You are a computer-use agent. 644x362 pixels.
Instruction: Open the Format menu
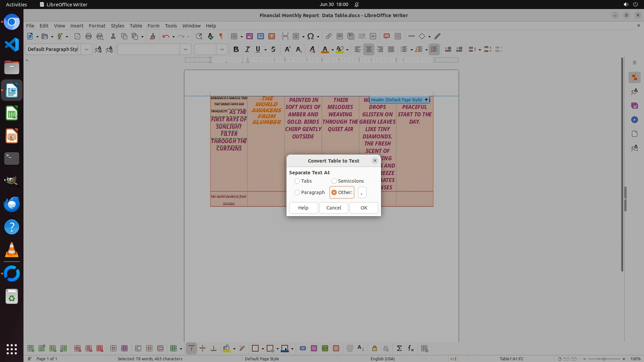pos(97,25)
